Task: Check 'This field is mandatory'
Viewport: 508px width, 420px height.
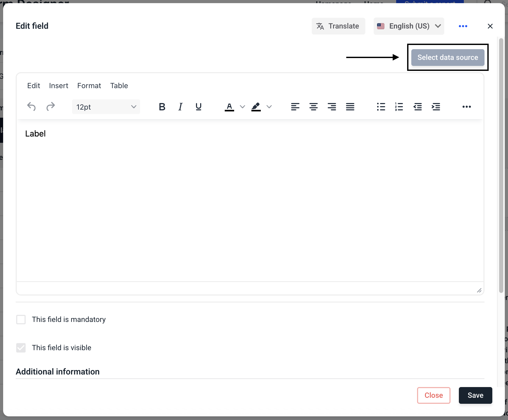Action: tap(21, 320)
